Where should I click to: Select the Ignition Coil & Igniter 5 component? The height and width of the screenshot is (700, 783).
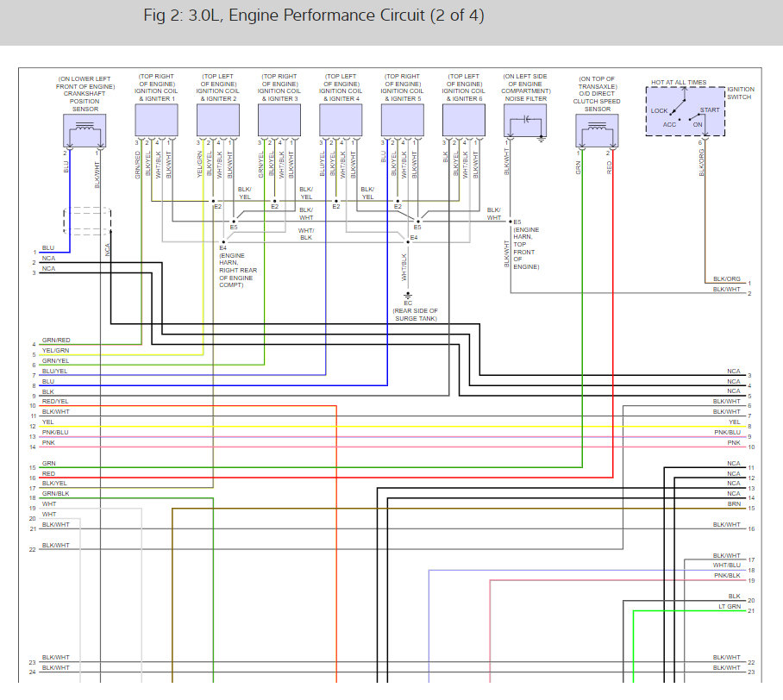[x=403, y=121]
